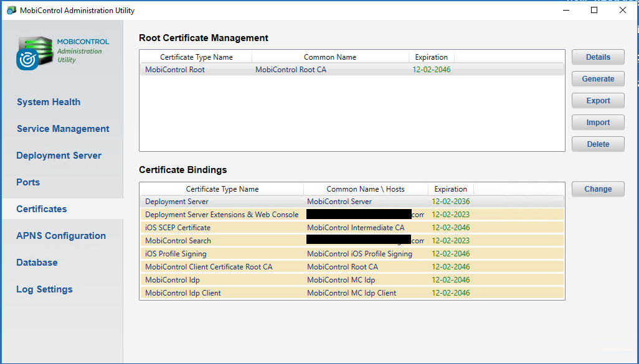Delete the selected root certificate

(x=598, y=144)
